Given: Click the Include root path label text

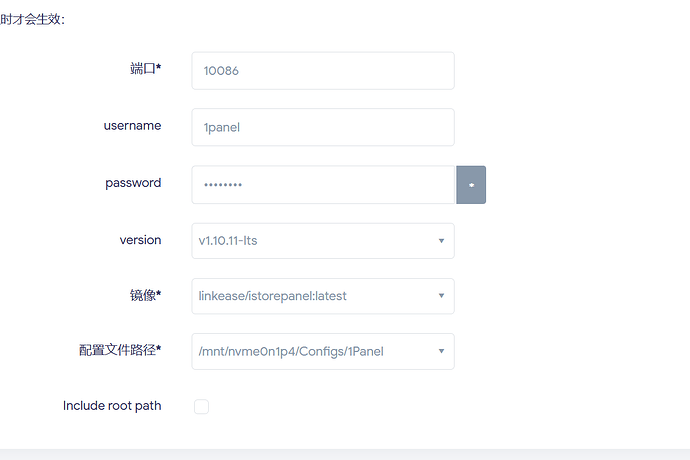Looking at the screenshot, I should pyautogui.click(x=112, y=406).
